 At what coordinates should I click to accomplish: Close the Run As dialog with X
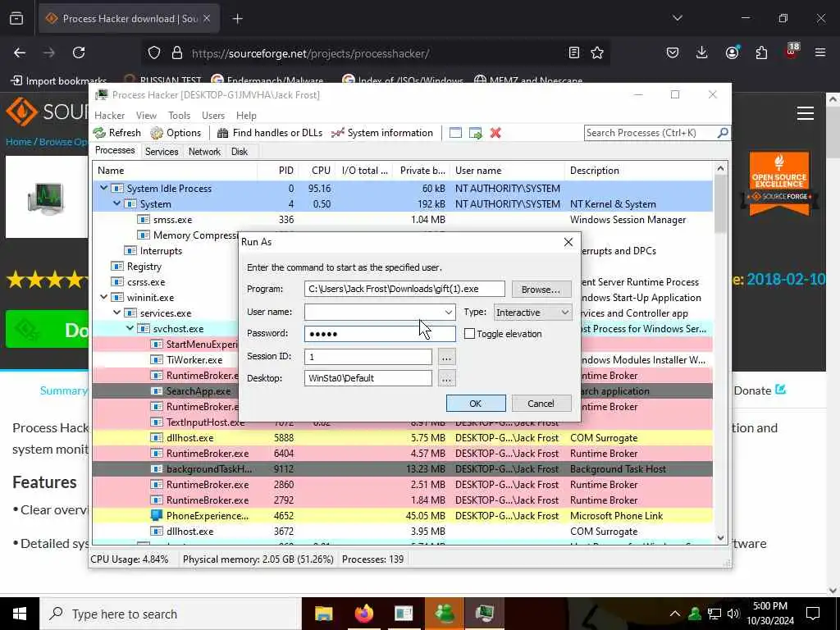pos(568,242)
